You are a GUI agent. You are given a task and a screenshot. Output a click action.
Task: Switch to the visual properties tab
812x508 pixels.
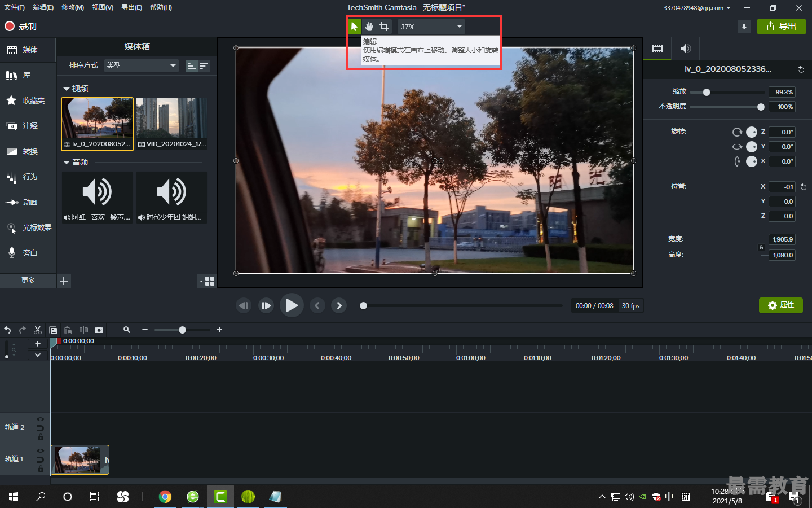point(657,49)
